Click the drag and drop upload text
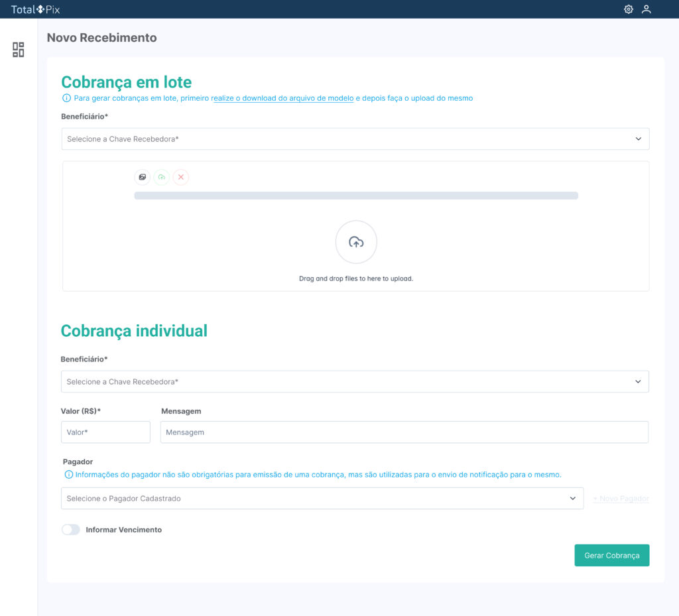Image resolution: width=679 pixels, height=616 pixels. pos(356,278)
